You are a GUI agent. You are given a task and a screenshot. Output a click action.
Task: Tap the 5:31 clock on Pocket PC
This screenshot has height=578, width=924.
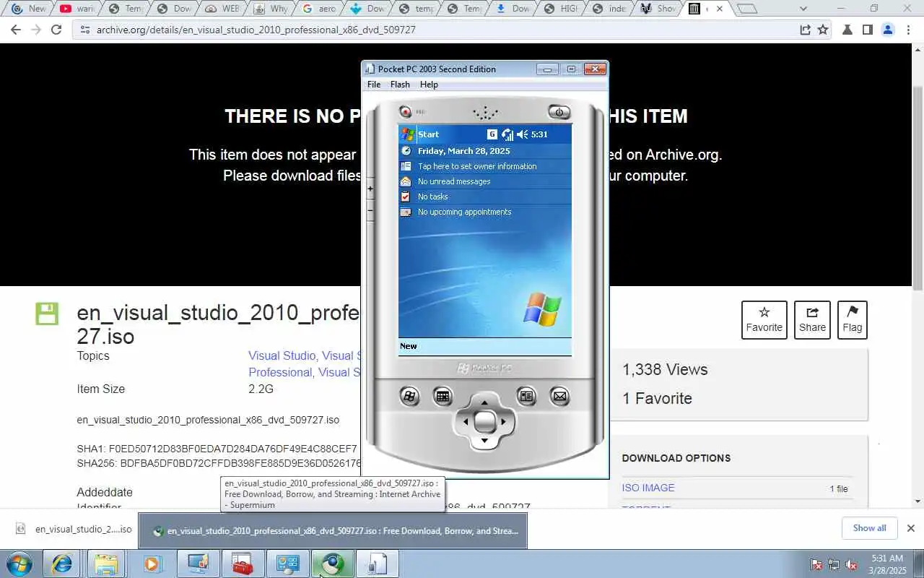pyautogui.click(x=539, y=134)
